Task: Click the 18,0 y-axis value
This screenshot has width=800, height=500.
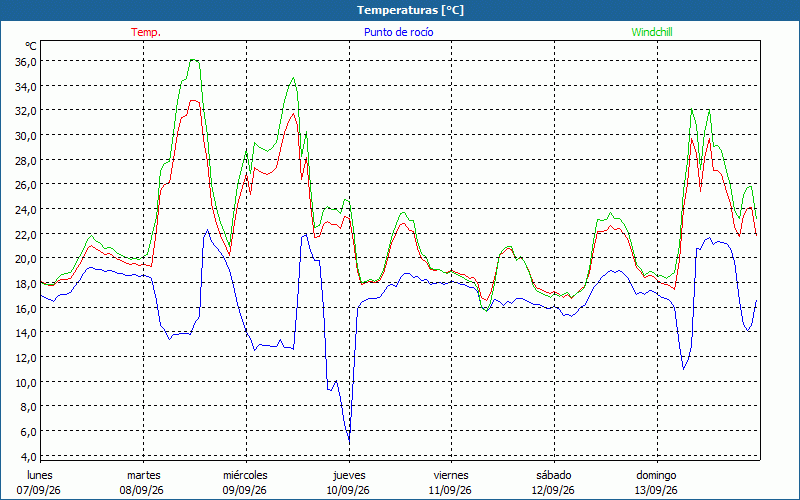Action: pos(26,284)
